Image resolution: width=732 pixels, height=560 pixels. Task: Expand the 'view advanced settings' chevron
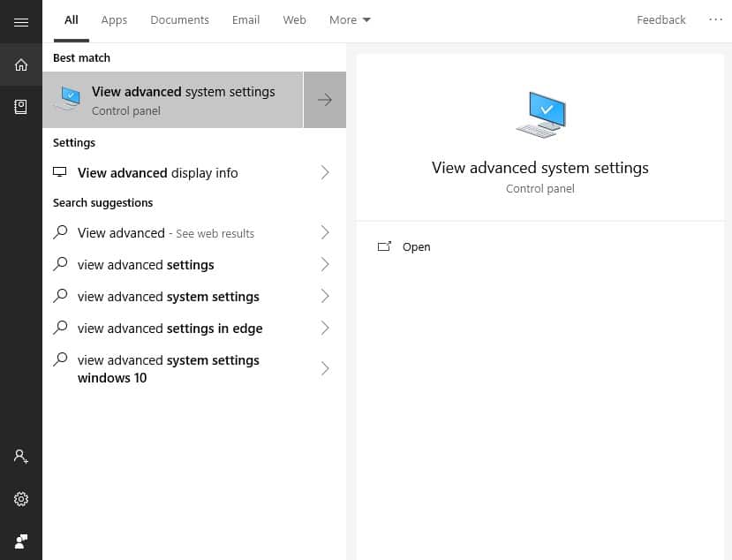(325, 264)
